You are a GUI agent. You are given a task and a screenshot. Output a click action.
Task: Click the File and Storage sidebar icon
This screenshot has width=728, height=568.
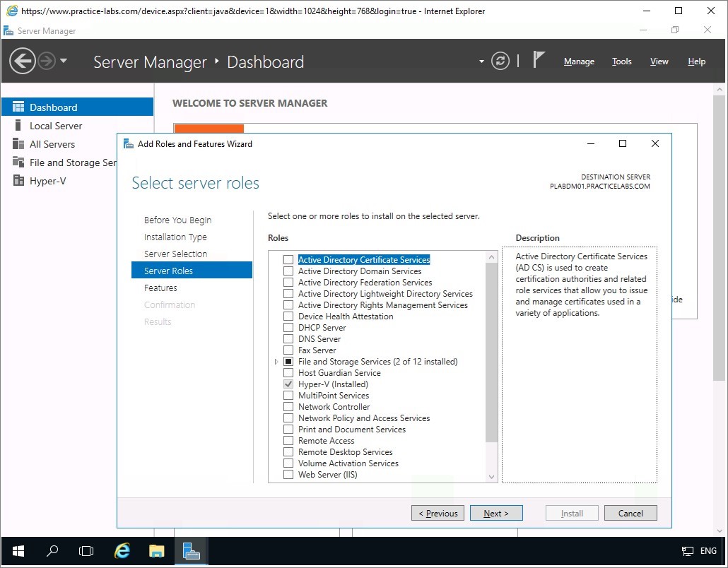click(18, 162)
